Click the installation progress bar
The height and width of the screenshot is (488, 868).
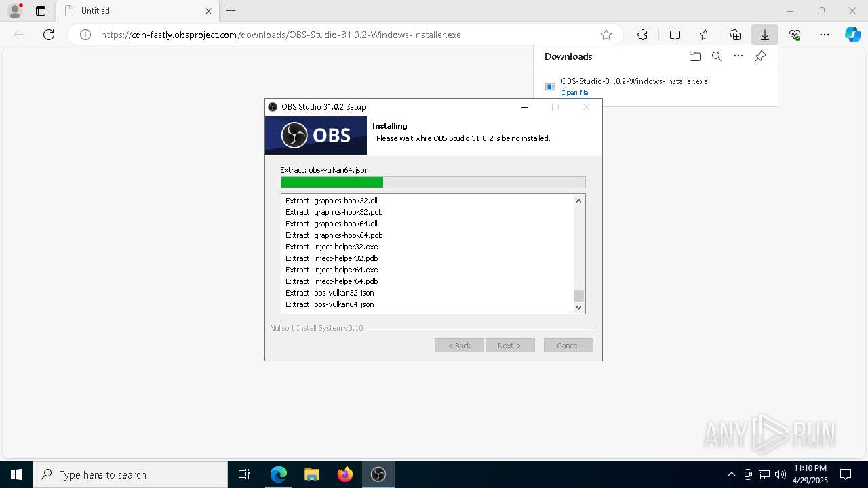[433, 182]
